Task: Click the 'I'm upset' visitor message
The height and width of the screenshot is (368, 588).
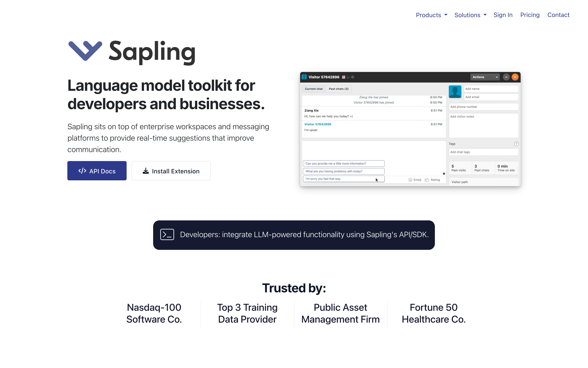Action: point(311,130)
